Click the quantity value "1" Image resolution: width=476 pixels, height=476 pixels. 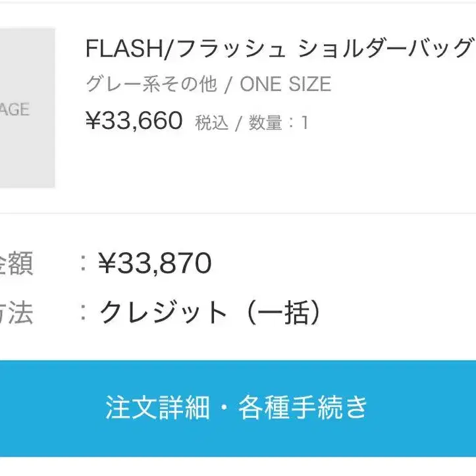pyautogui.click(x=304, y=123)
